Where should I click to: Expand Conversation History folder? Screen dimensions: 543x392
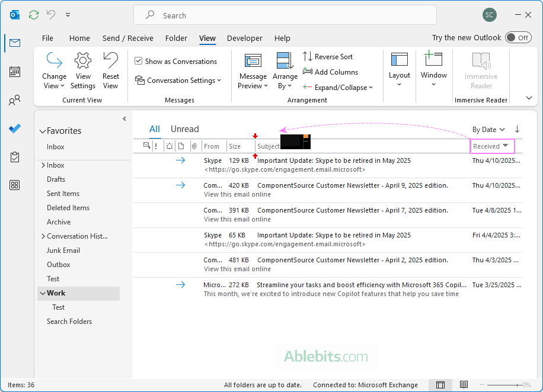click(x=43, y=236)
